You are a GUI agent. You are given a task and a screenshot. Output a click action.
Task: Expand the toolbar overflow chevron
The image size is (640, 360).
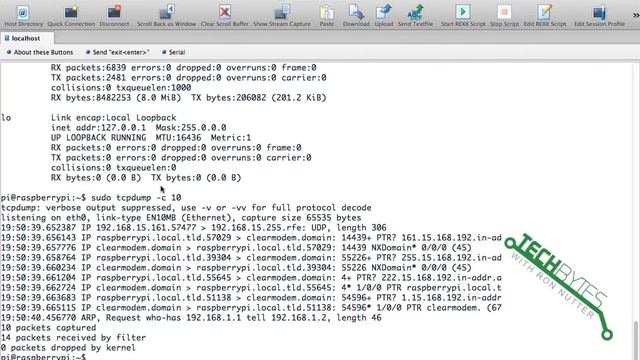coord(636,15)
